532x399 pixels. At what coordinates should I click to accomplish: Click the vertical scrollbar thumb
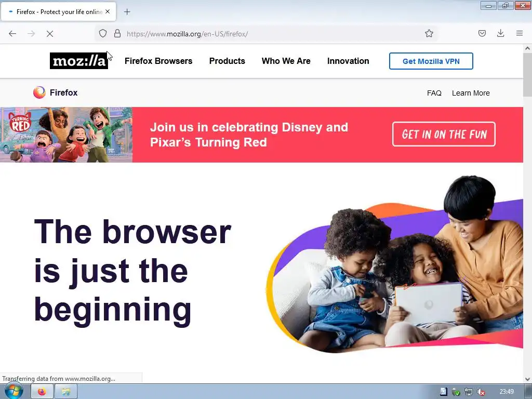click(x=528, y=75)
